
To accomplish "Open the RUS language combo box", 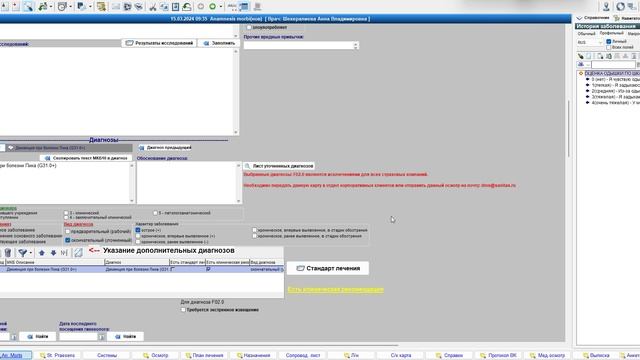I will 590,42.
